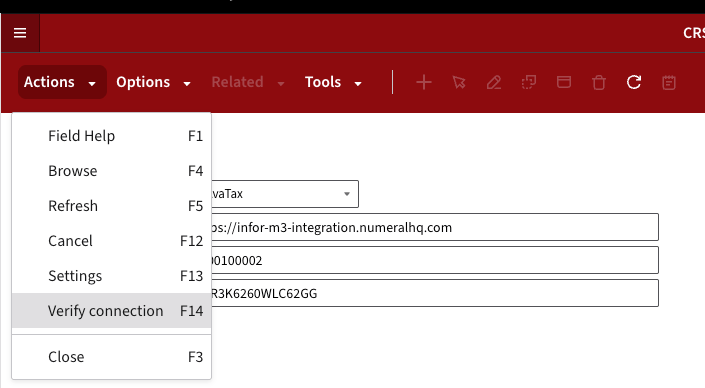Open the Tools dropdown menu
The height and width of the screenshot is (388, 705).
334,82
